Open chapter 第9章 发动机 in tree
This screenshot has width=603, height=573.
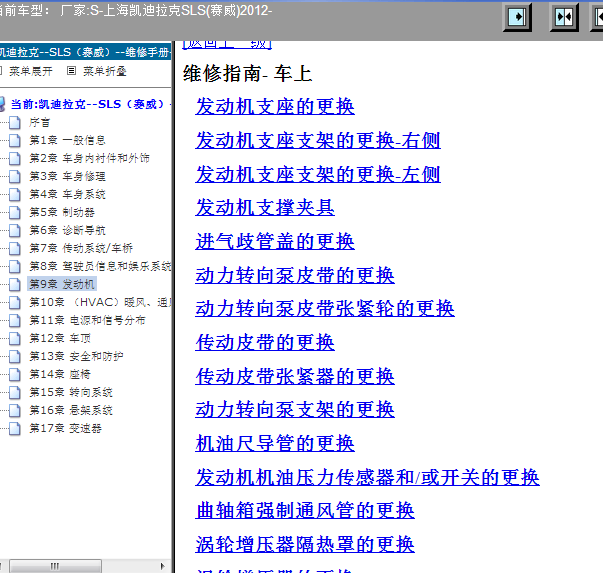coord(62,284)
